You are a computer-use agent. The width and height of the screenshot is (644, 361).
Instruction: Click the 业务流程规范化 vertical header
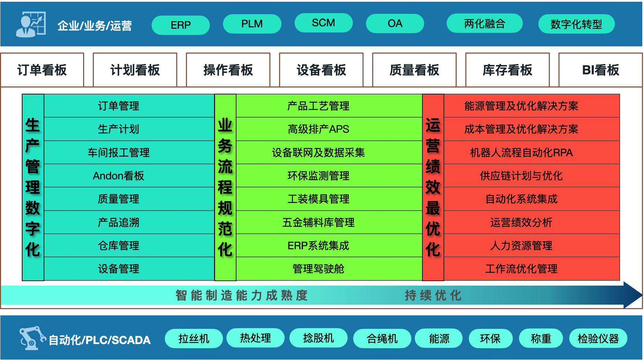pos(225,187)
